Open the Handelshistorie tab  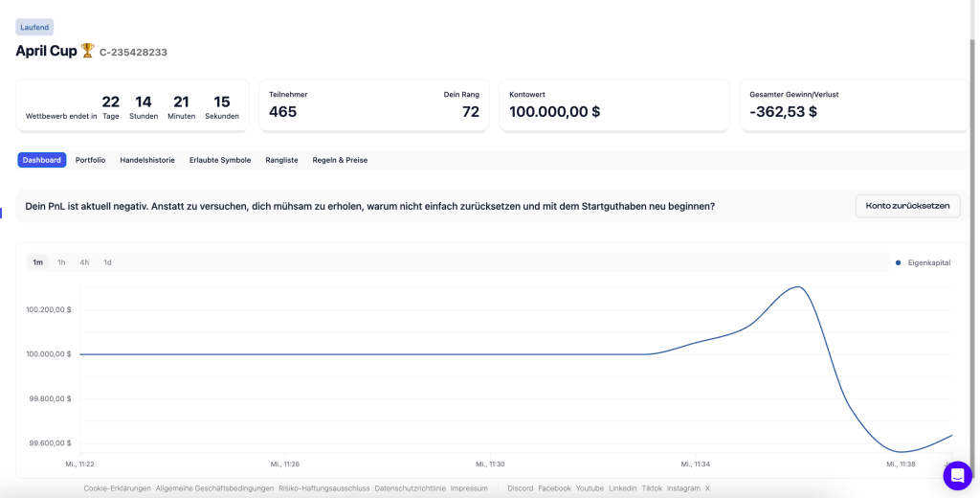(147, 160)
